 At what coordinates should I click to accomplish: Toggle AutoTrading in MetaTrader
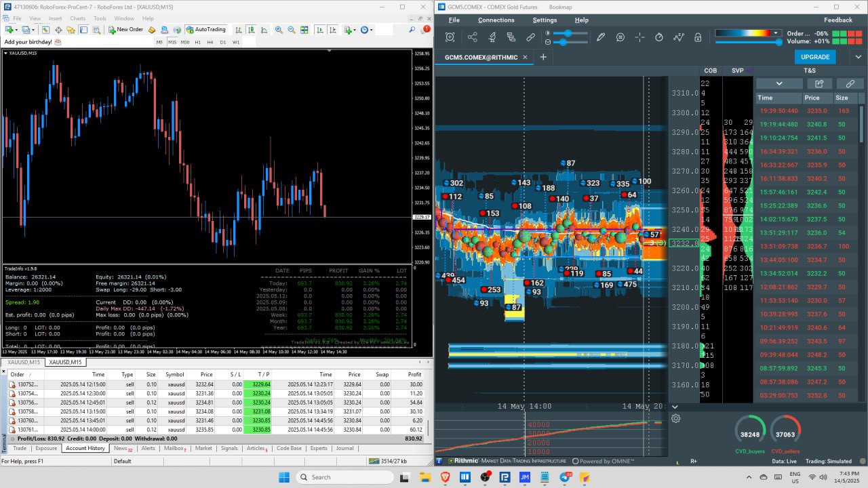(205, 30)
